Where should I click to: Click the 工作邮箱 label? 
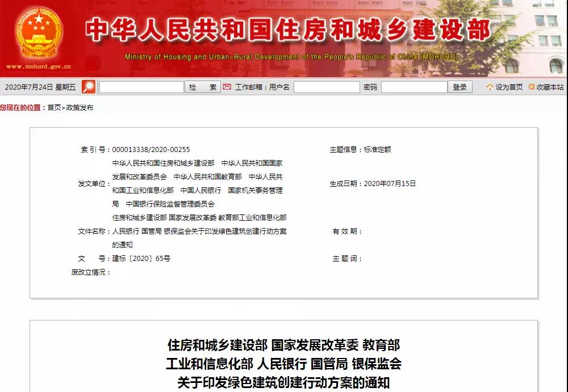250,87
